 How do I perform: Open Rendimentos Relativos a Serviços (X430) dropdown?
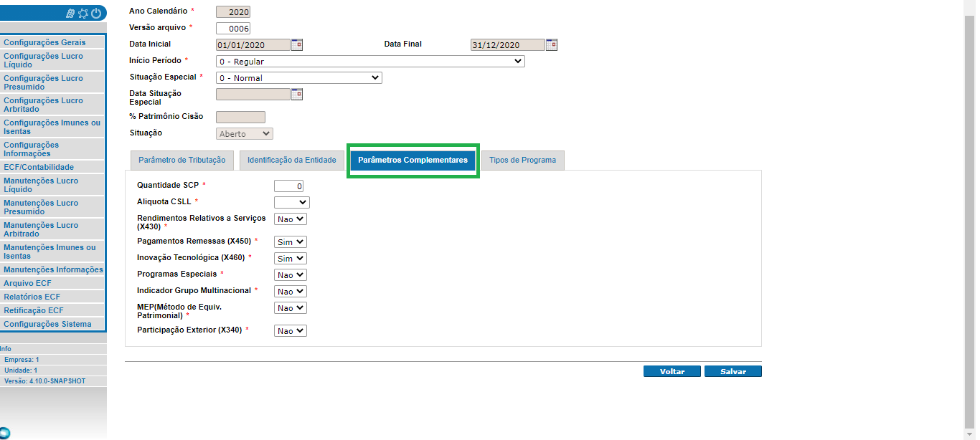[x=291, y=219]
